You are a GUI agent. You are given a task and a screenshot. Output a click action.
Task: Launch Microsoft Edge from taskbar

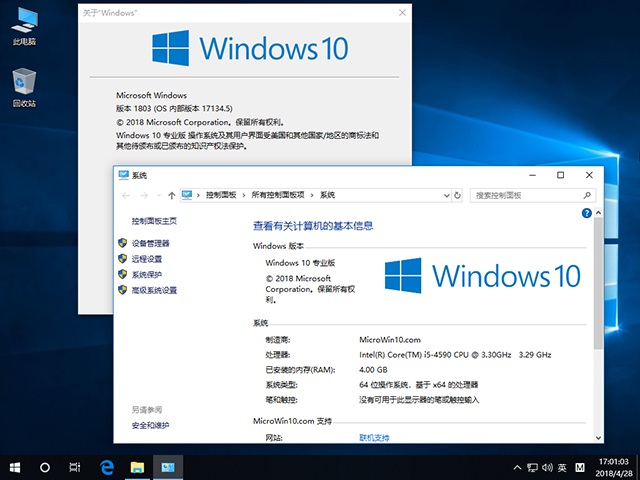[x=107, y=467]
